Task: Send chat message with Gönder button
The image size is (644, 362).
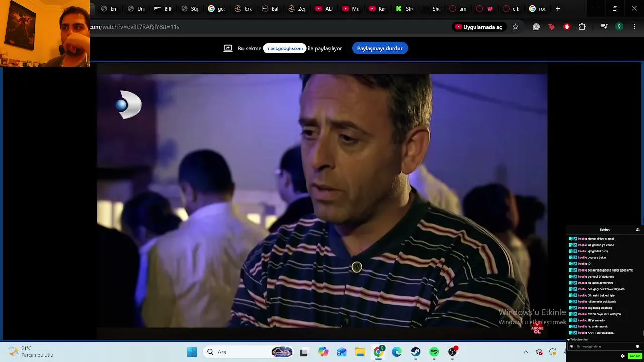Action: (x=634, y=356)
